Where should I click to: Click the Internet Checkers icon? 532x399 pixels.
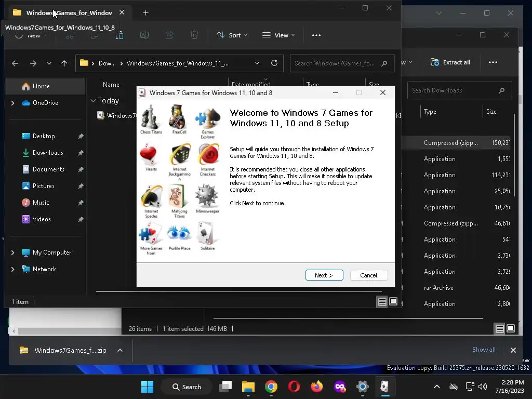point(208,155)
